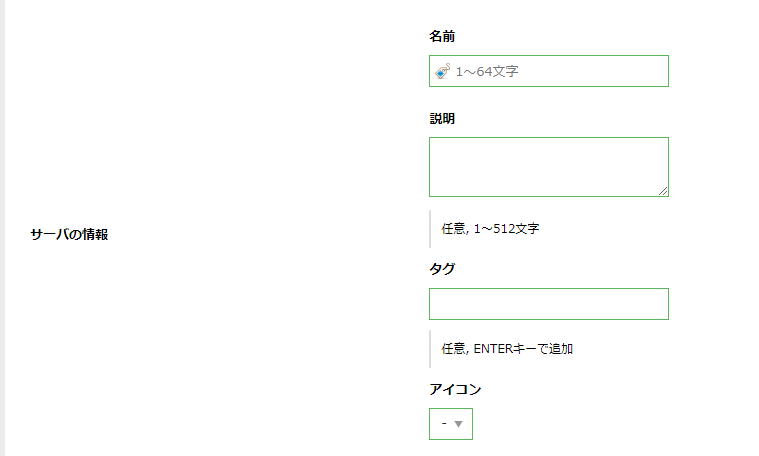Click the アイコン field label
The width and height of the screenshot is (759, 456).
(455, 389)
